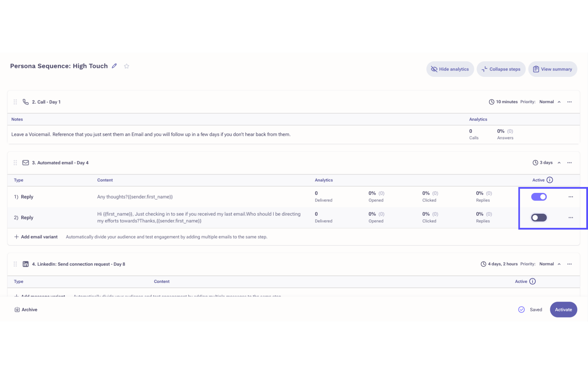Click the phone icon of Call - Day 1
Screen dimensions: 588x374
tap(26, 102)
